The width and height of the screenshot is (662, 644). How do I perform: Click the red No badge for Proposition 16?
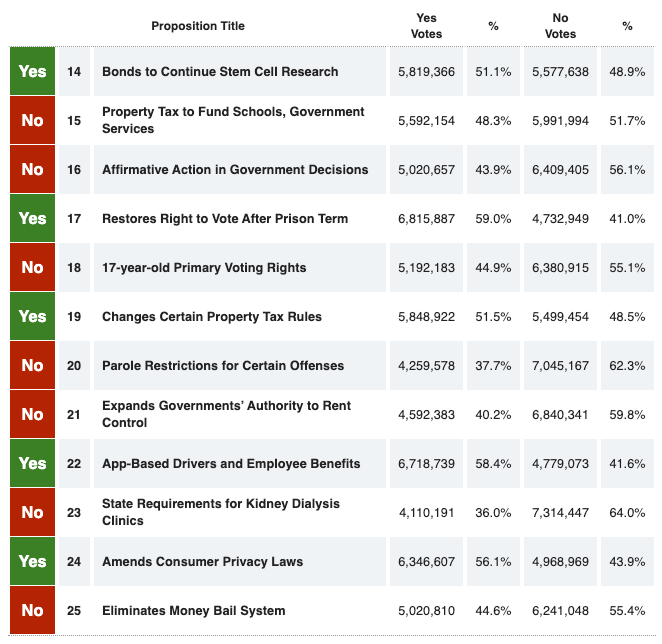point(32,169)
